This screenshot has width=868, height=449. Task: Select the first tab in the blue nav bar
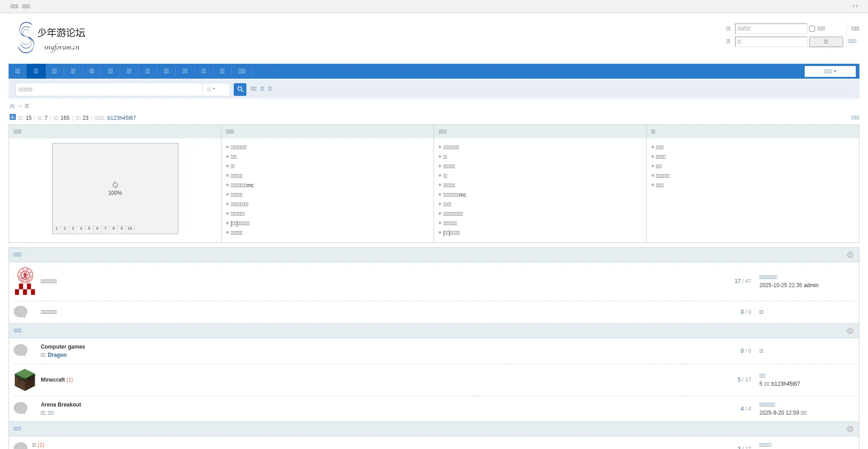[x=18, y=71]
